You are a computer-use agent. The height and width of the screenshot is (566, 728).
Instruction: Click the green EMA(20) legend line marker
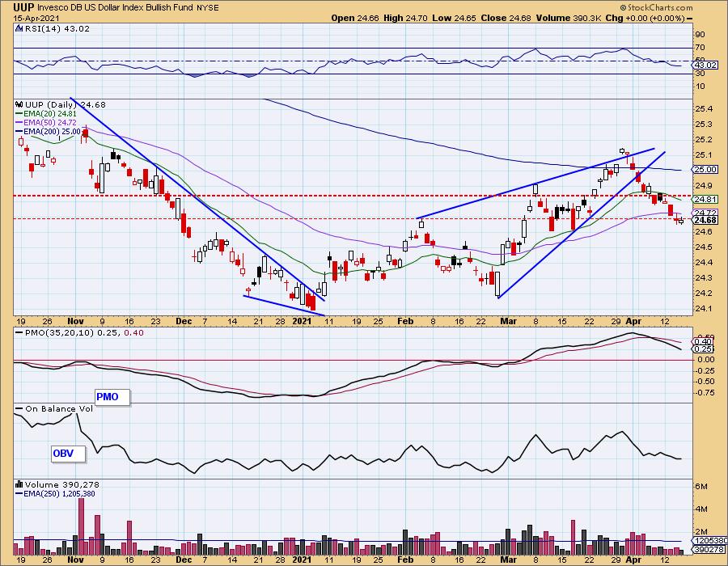[x=19, y=114]
